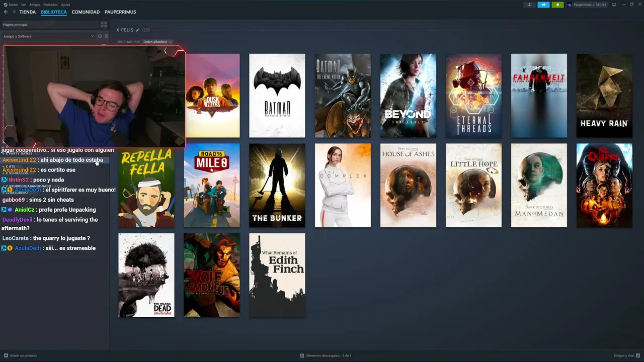Click the Página principal button
The height and width of the screenshot is (362, 644).
coord(49,25)
